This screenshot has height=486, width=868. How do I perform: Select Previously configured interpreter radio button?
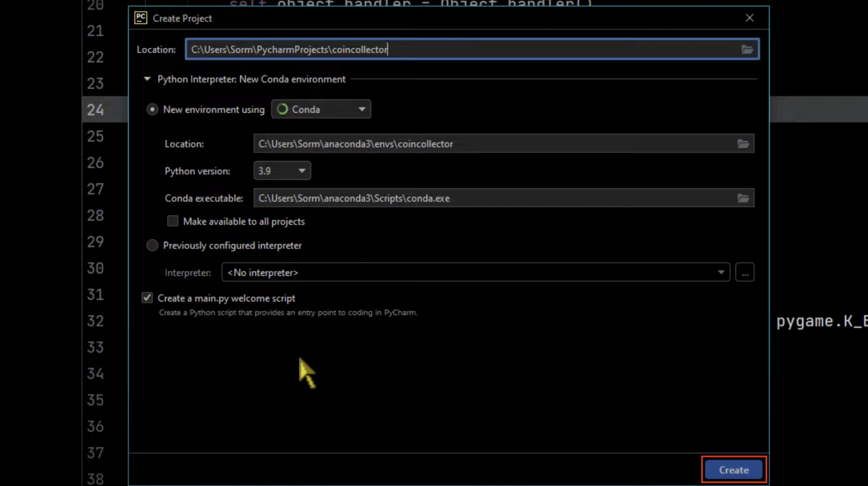point(152,245)
